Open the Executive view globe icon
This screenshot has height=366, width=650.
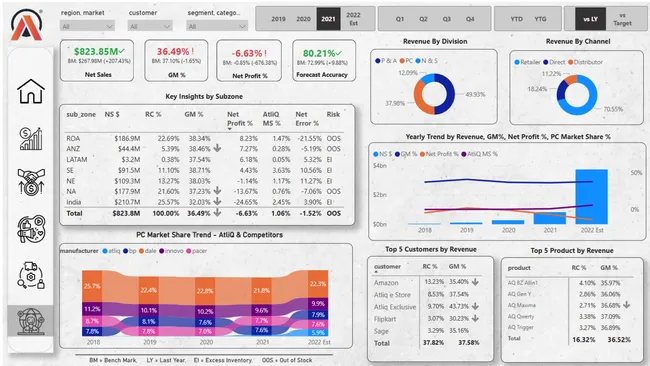pyautogui.click(x=31, y=320)
